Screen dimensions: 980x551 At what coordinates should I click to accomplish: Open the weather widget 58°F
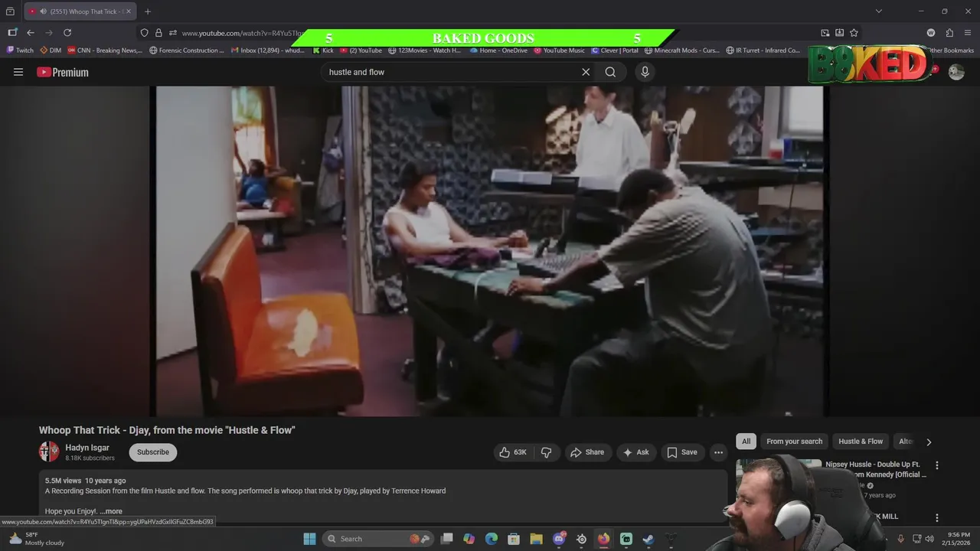tap(37, 539)
